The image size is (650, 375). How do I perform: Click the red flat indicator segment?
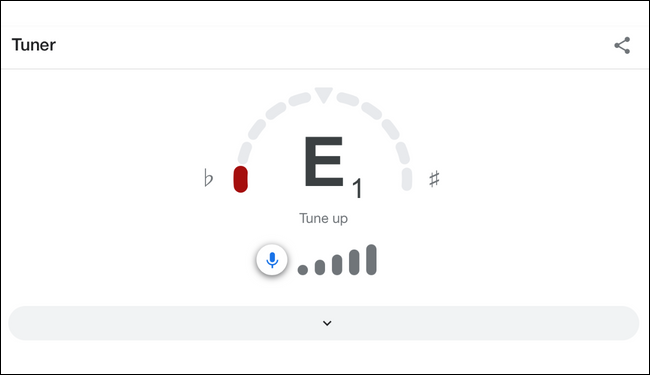(240, 179)
